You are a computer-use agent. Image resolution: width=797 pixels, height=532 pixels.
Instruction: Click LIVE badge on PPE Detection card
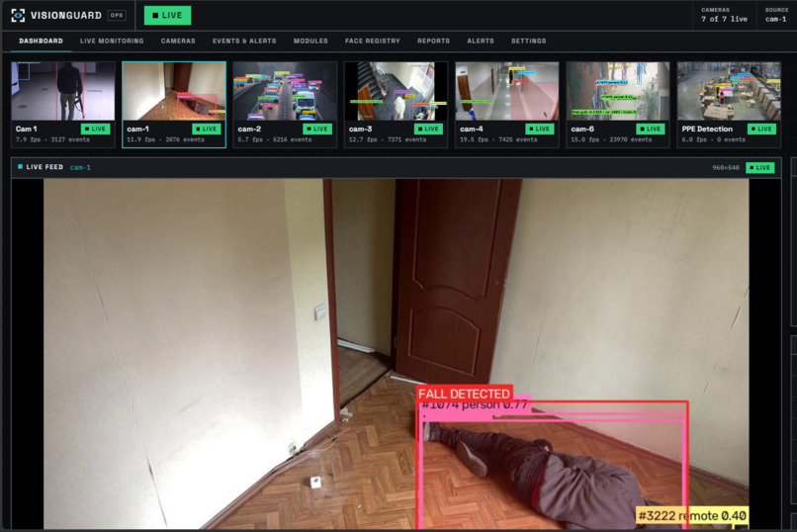point(761,130)
